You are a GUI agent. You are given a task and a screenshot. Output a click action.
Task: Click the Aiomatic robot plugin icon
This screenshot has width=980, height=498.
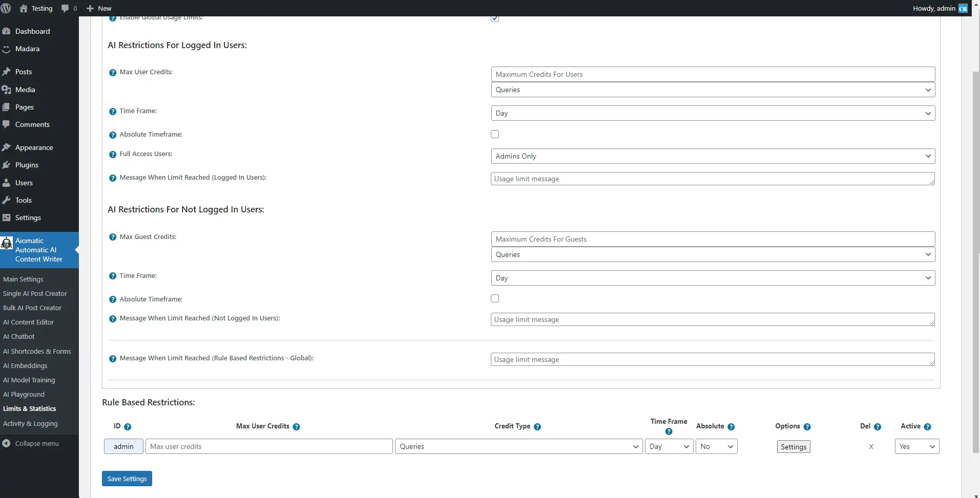[7, 243]
